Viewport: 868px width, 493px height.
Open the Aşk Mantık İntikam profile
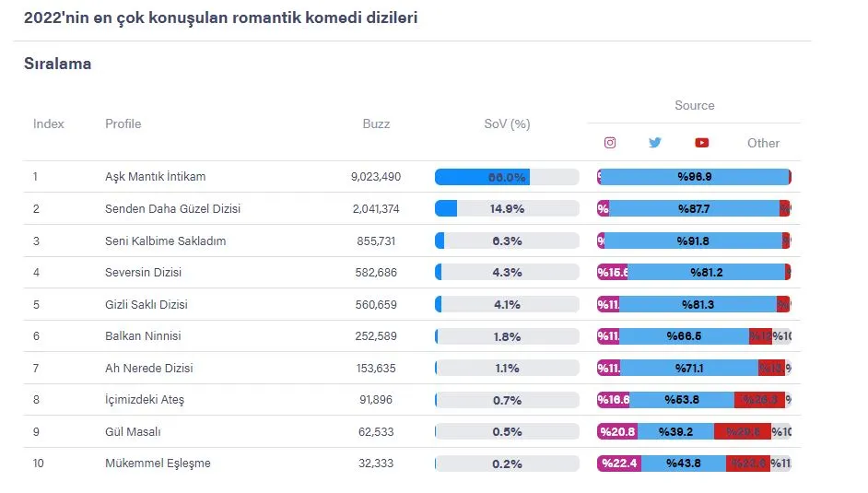(155, 177)
